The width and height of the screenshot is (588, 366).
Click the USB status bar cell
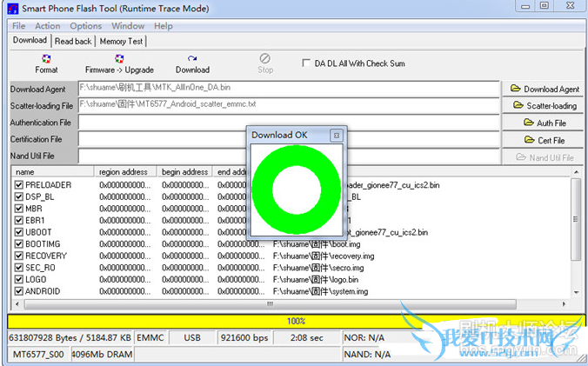[x=192, y=337]
